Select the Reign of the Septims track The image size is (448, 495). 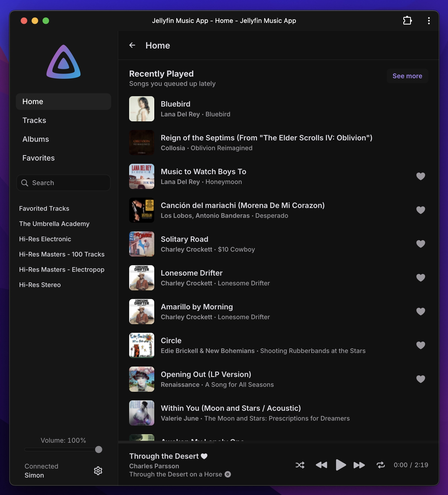click(x=279, y=143)
